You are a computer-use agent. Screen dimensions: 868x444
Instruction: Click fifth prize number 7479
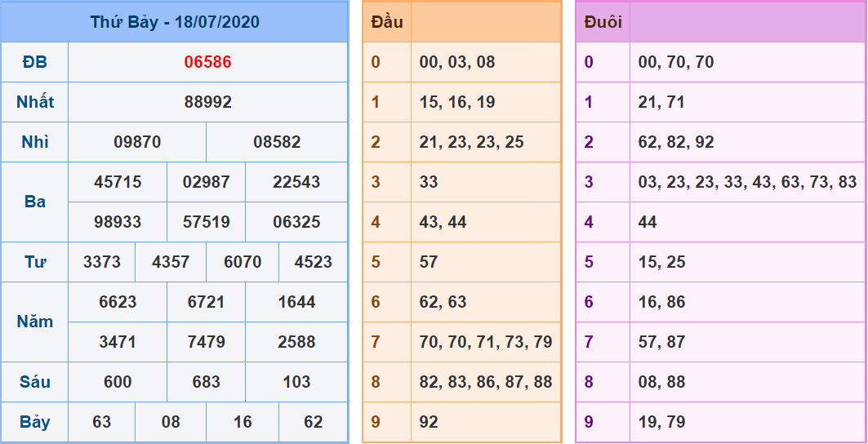[207, 342]
